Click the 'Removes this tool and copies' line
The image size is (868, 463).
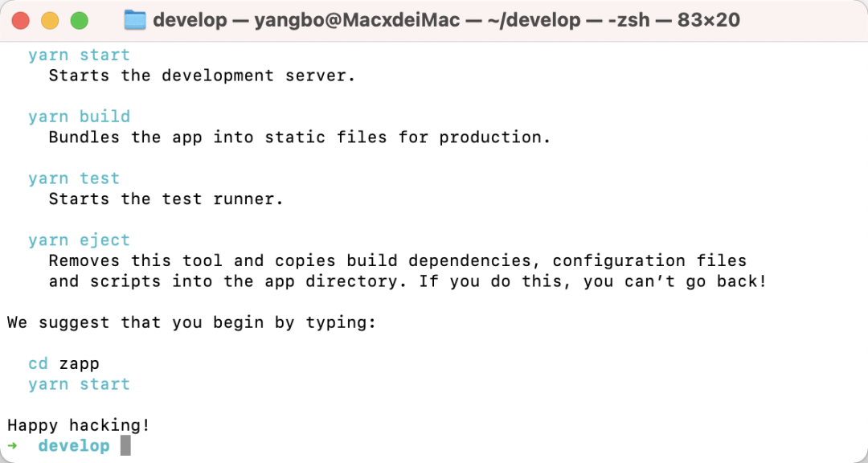[x=398, y=261]
